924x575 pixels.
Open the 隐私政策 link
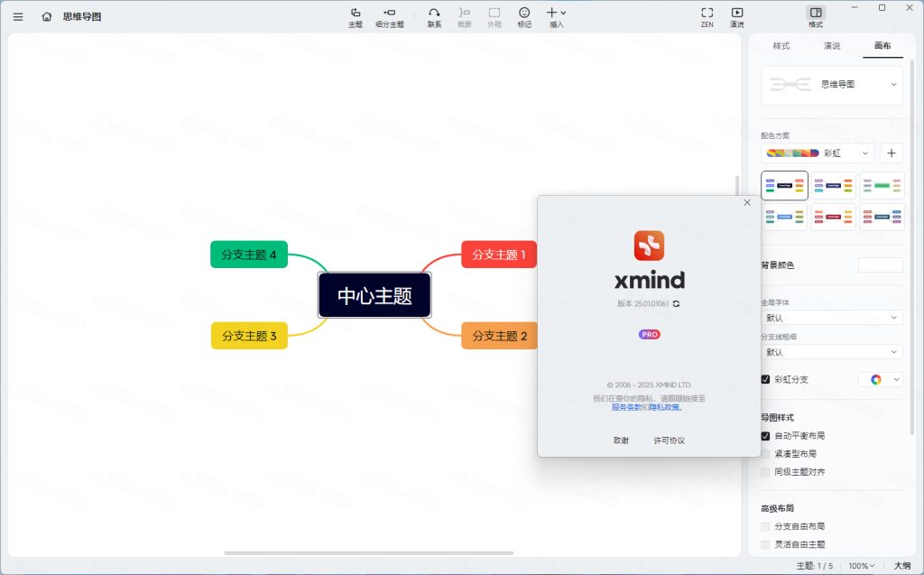(664, 407)
